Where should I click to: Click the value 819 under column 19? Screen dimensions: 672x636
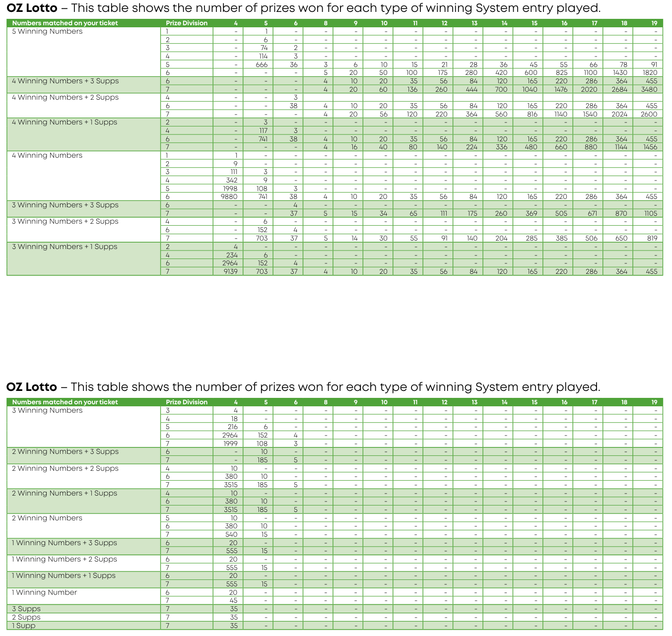[x=652, y=238]
